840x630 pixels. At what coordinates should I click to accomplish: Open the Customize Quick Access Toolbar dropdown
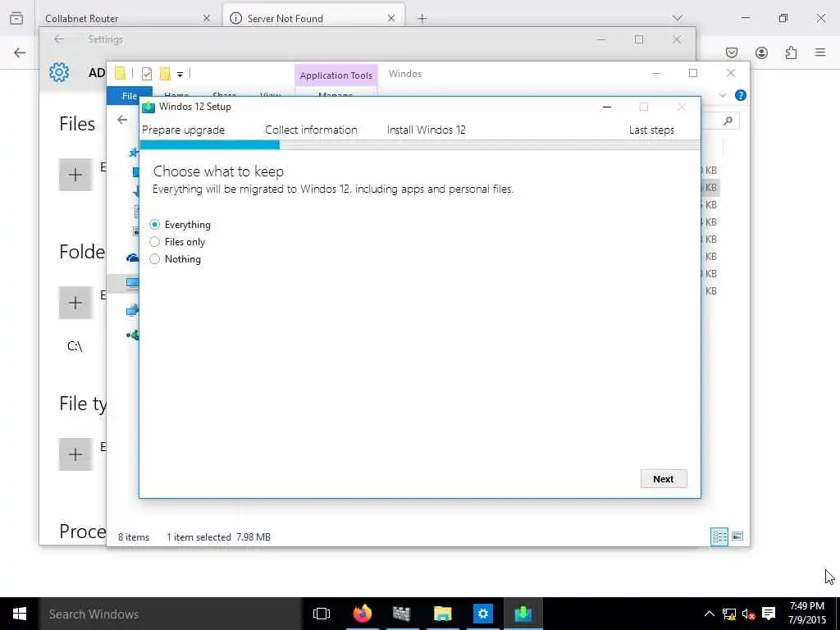tap(180, 74)
